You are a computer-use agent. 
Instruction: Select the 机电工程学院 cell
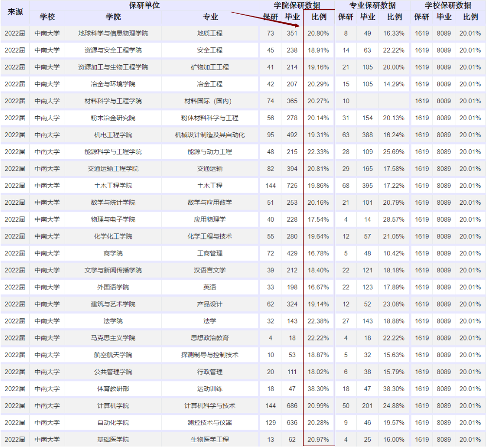[113, 135]
